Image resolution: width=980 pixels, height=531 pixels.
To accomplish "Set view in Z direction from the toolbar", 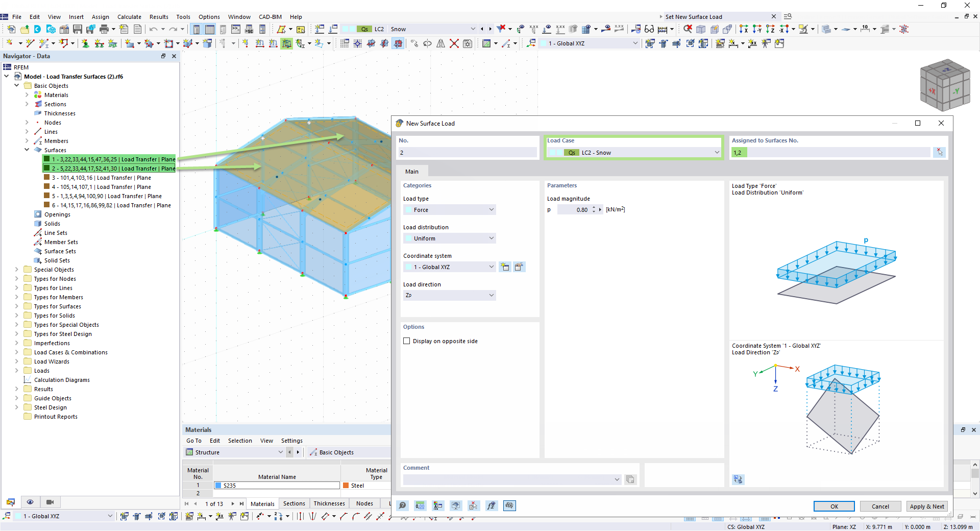I will pos(770,29).
